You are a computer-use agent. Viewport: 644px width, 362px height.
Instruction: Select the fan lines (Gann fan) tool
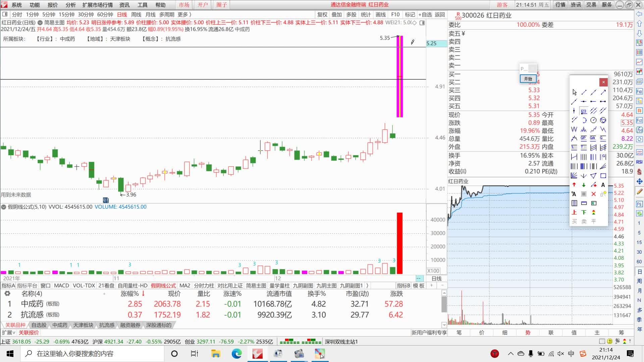tap(574, 175)
